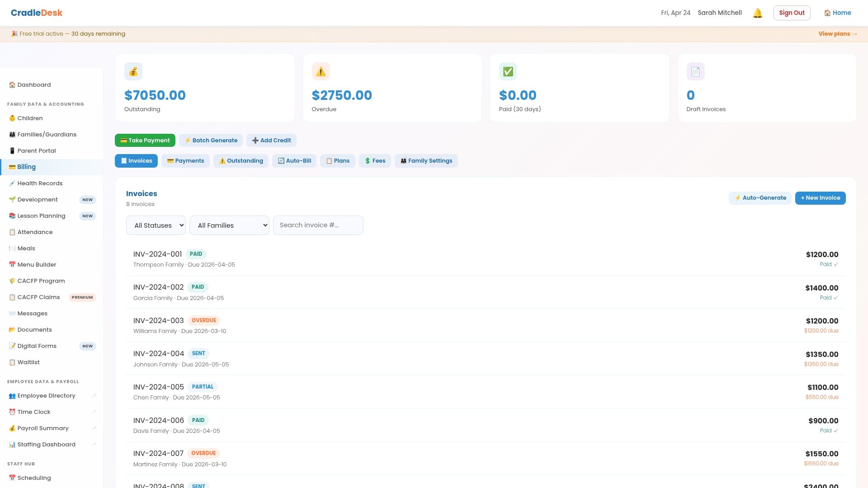868x488 pixels.
Task: Open the notification bell
Action: click(x=757, y=13)
